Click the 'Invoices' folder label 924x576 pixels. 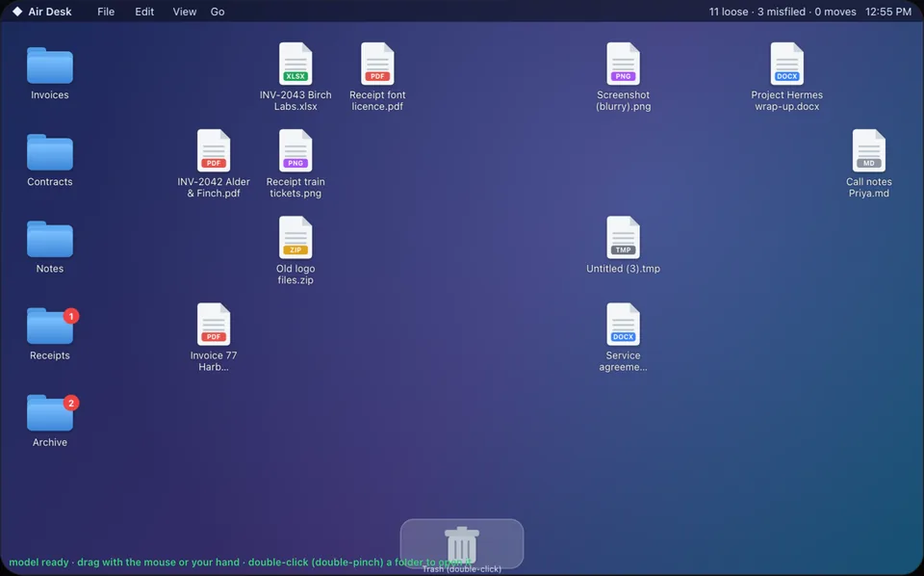tap(49, 95)
